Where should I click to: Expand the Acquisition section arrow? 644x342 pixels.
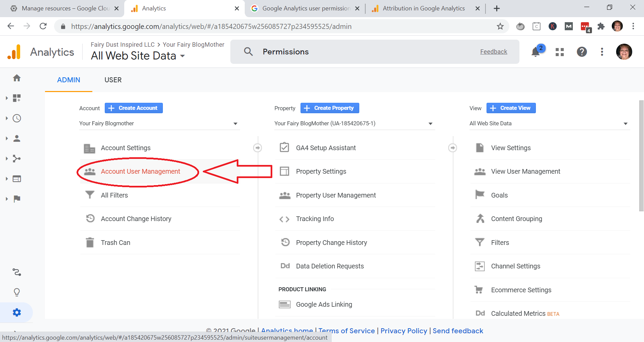[x=7, y=159]
